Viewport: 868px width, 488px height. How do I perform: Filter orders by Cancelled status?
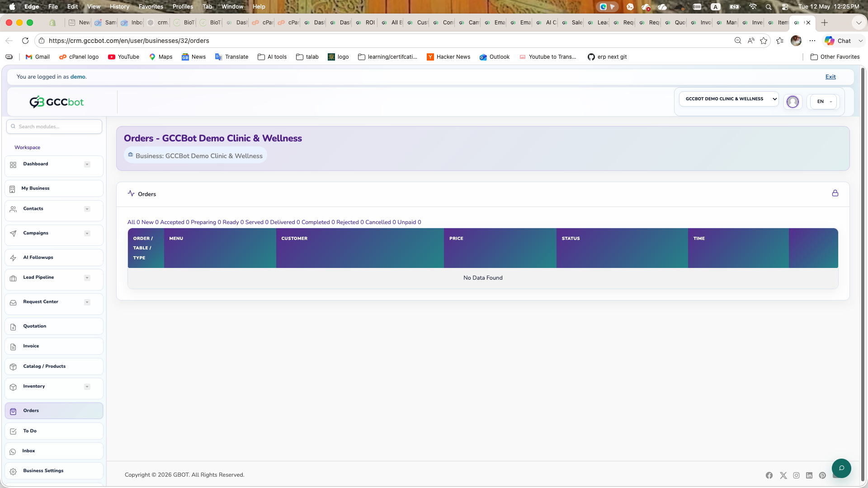[380, 222]
